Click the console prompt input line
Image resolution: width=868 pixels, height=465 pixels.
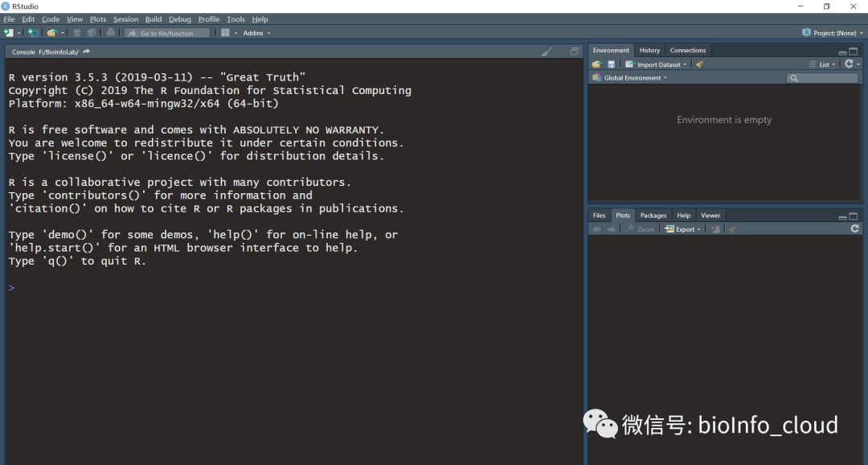tap(293, 288)
